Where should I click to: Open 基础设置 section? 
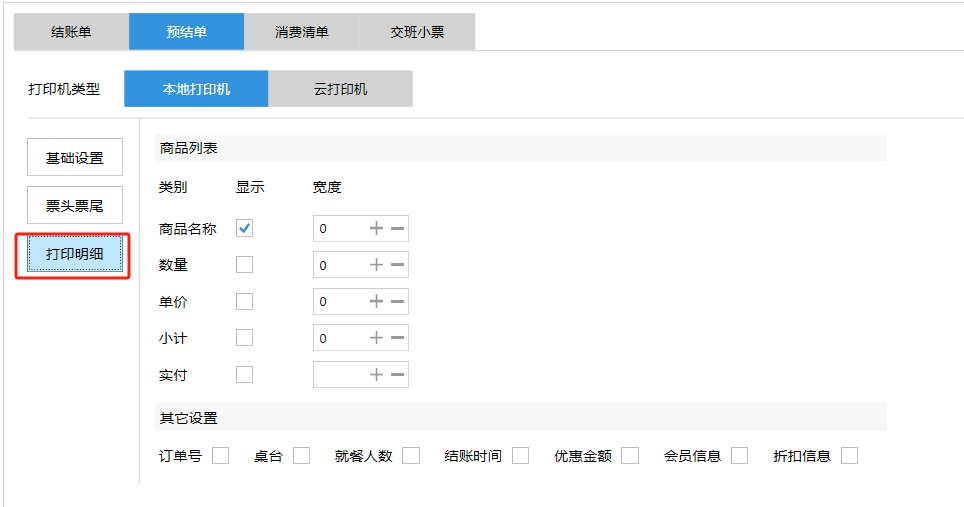75,158
